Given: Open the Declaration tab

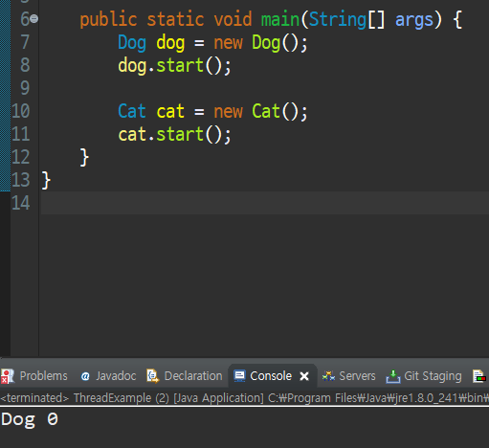Looking at the screenshot, I should (185, 376).
